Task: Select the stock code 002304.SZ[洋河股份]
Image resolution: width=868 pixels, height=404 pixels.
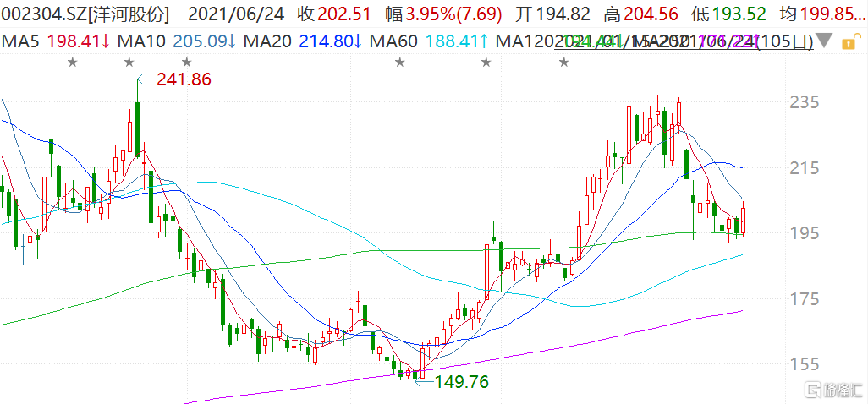Action: click(85, 14)
